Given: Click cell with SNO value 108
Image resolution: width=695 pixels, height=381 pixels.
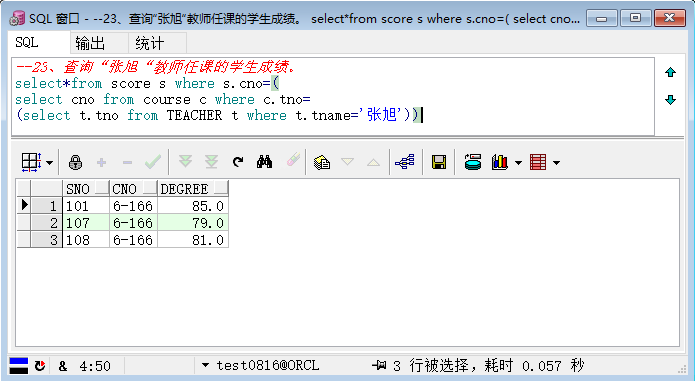Looking at the screenshot, I should click(x=86, y=239).
